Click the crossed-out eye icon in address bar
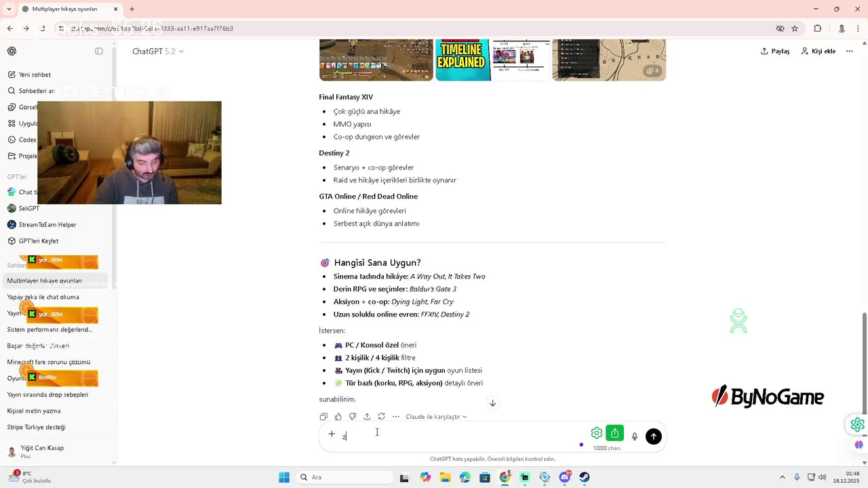The image size is (868, 488). tap(780, 28)
